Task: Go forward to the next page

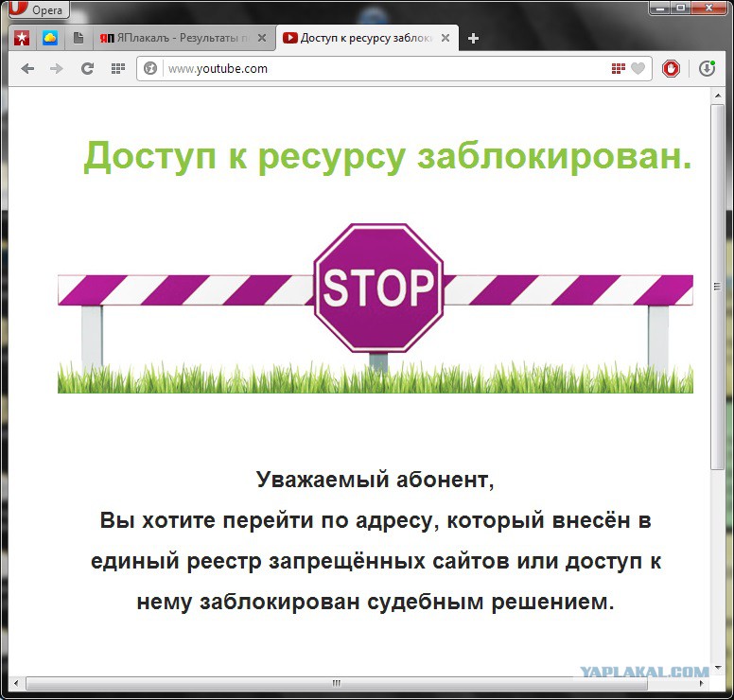Action: point(57,69)
